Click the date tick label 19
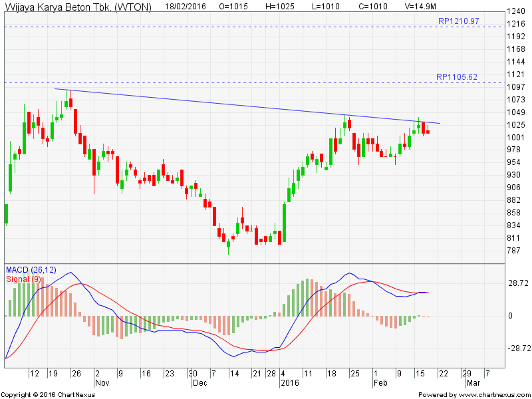Image resolution: width=532 pixels, height=399 pixels. (x=53, y=374)
